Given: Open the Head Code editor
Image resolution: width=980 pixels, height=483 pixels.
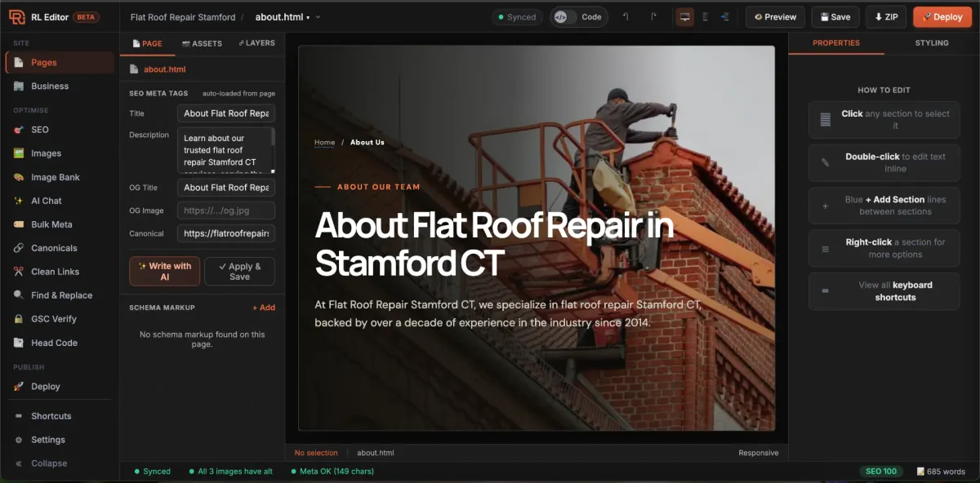Looking at the screenshot, I should point(59,343).
